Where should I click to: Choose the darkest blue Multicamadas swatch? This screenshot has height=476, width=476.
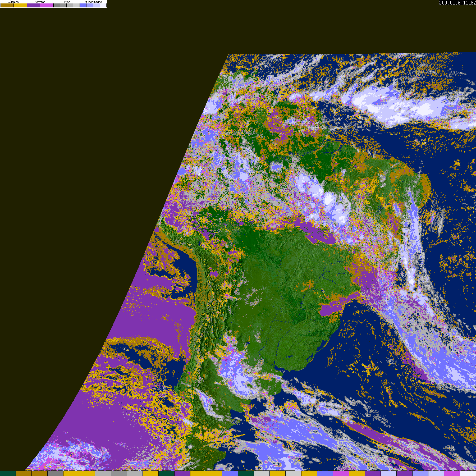click(x=83, y=5)
